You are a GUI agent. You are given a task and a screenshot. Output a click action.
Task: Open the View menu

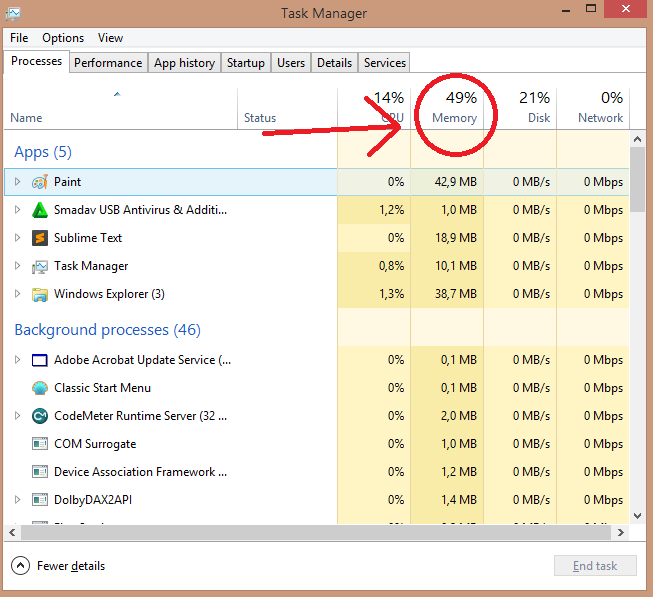point(110,38)
